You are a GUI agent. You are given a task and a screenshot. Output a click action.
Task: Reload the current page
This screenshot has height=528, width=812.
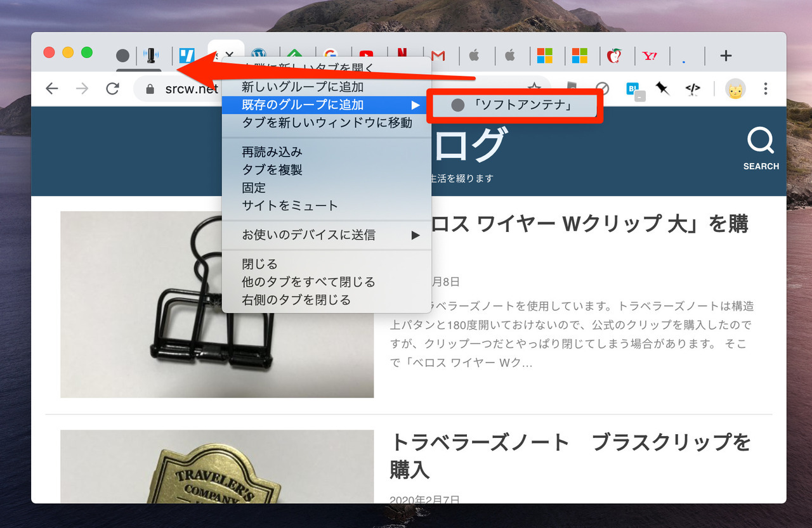113,89
